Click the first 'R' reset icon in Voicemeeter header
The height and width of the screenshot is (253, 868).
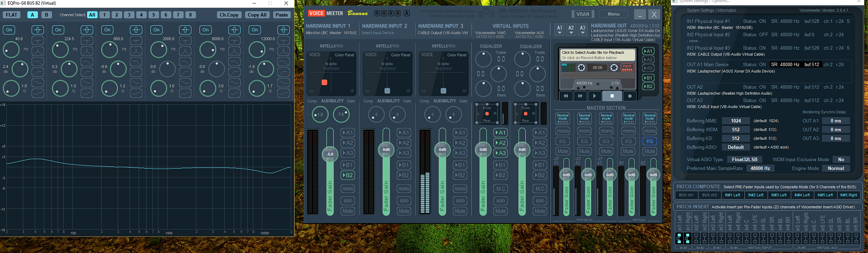[x=377, y=13]
